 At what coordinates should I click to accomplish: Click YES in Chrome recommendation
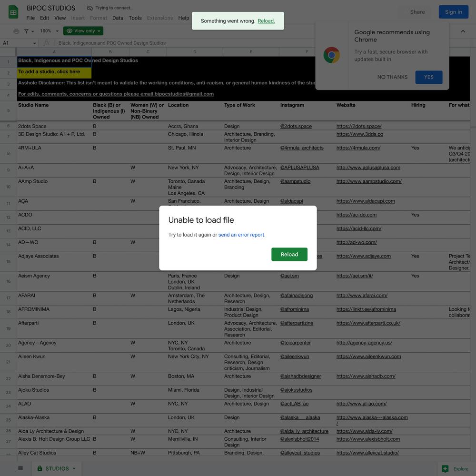click(429, 77)
